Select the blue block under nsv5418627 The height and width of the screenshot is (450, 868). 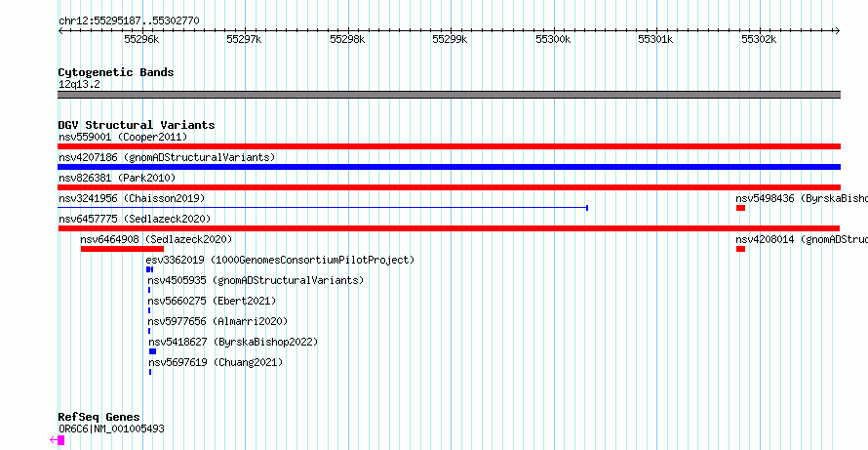(x=153, y=351)
